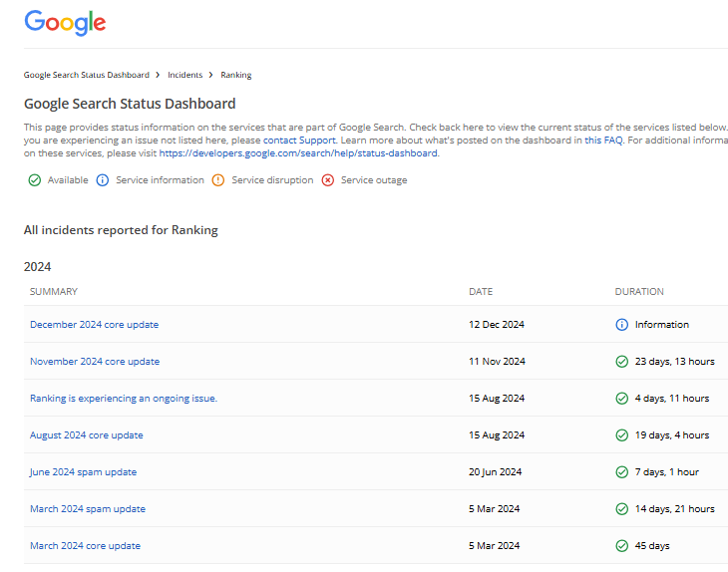Go to Google Search Status Dashboard breadcrumb
Screen dimensions: 728x572
tap(87, 75)
